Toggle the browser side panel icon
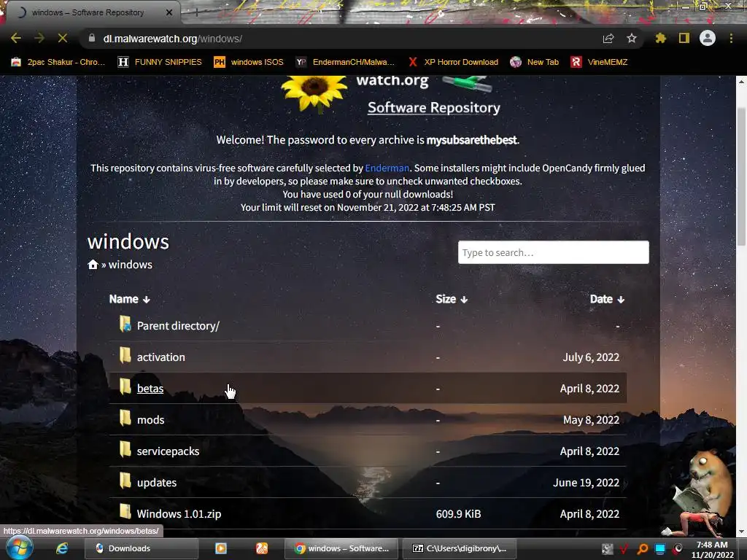This screenshot has height=560, width=747. pyautogui.click(x=684, y=38)
